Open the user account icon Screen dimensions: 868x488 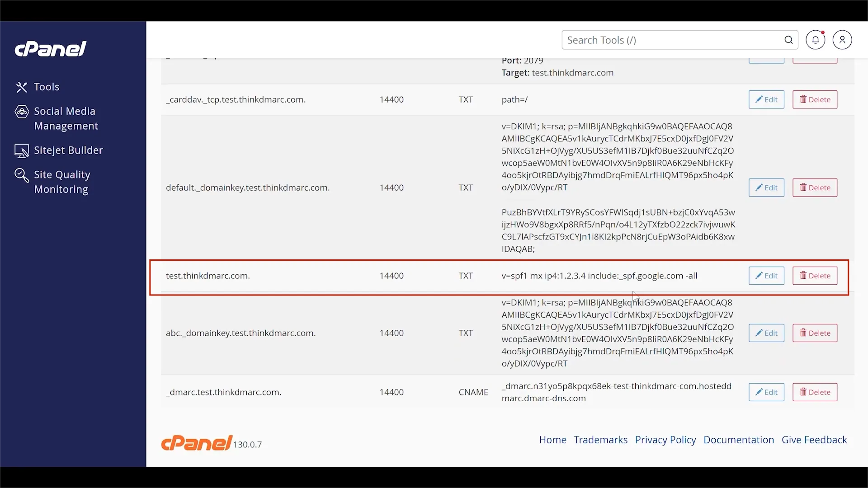842,40
